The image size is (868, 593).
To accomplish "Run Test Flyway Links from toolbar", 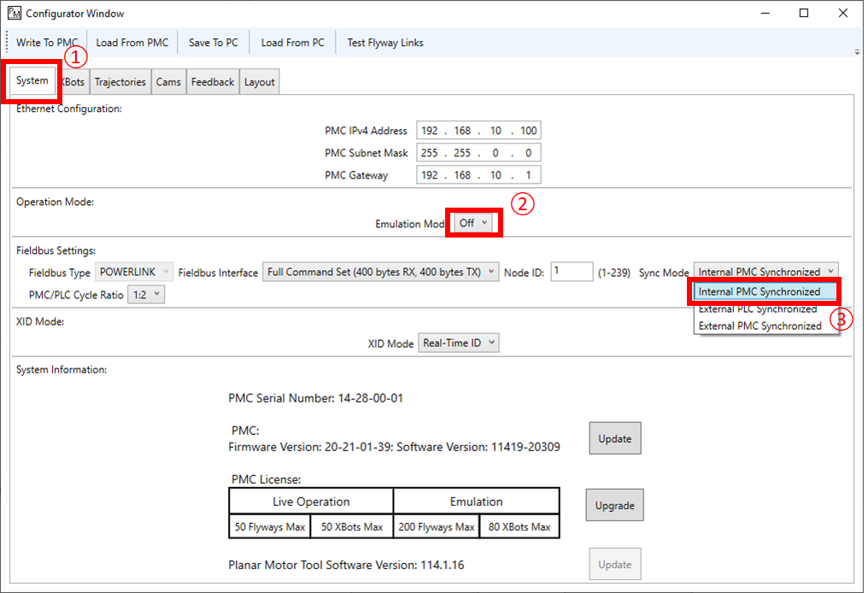I will tap(384, 43).
